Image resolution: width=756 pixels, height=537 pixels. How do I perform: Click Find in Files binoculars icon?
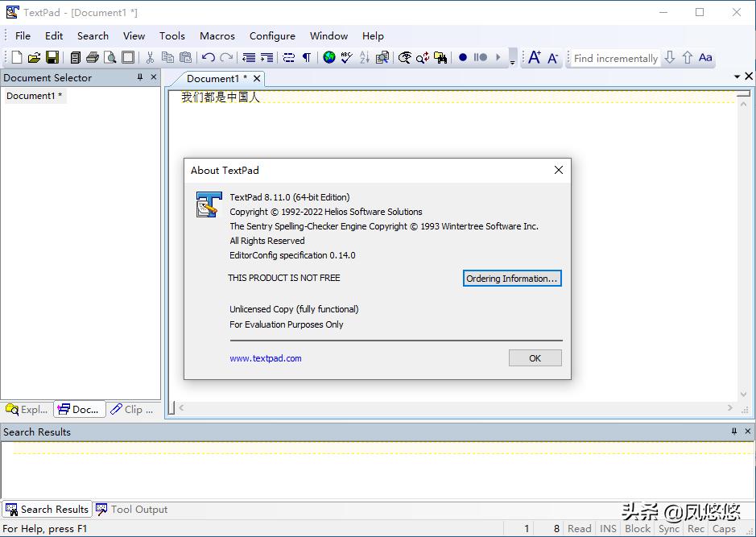440,57
